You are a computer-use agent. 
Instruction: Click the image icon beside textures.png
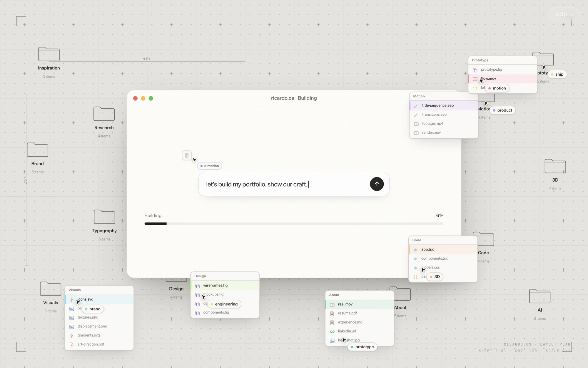[x=72, y=318]
